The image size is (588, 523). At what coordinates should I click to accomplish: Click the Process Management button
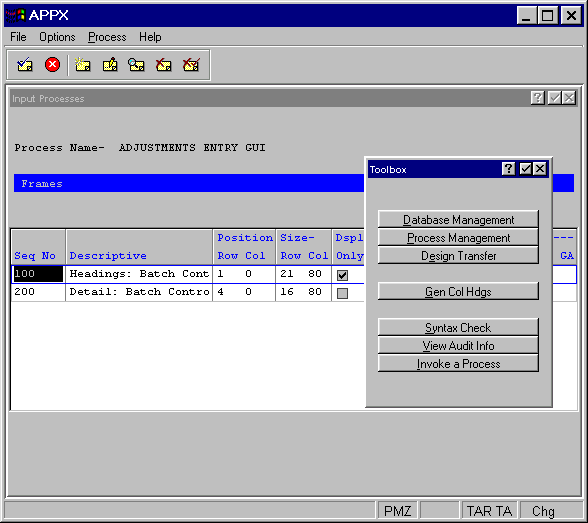coord(458,237)
